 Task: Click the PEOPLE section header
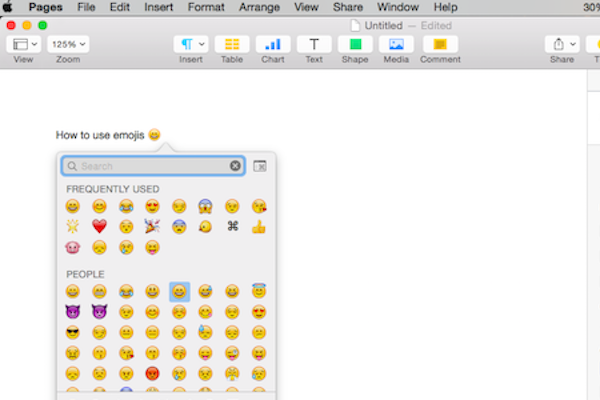(85, 274)
